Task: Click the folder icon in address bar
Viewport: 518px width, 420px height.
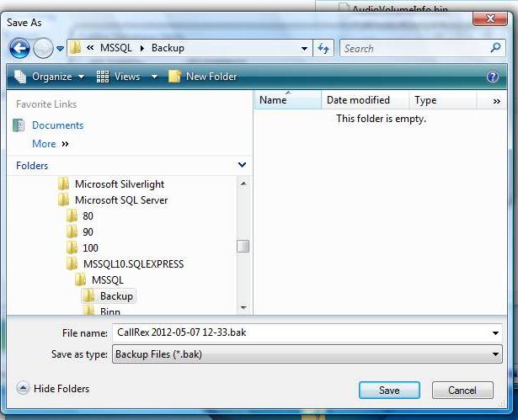Action: [75, 48]
